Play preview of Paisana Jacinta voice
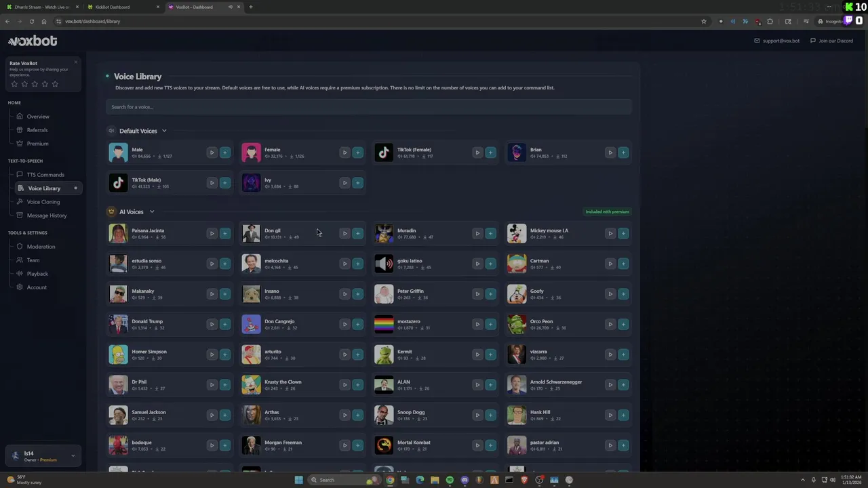Viewport: 868px width, 488px height. click(x=212, y=233)
